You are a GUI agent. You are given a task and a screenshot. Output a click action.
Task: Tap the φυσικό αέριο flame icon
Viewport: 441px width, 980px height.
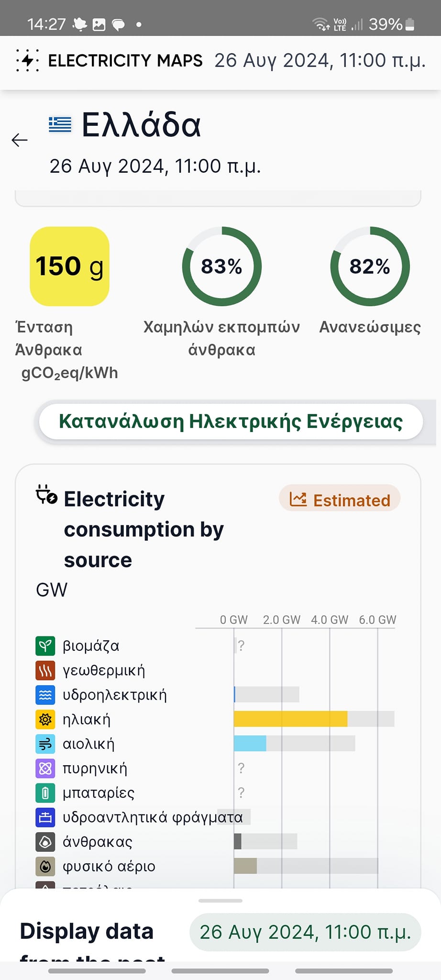tap(45, 866)
